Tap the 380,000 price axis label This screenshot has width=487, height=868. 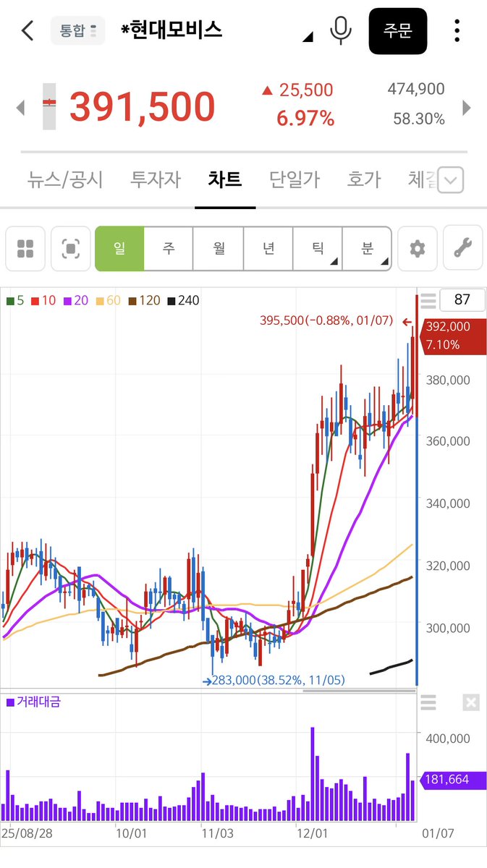point(449,380)
